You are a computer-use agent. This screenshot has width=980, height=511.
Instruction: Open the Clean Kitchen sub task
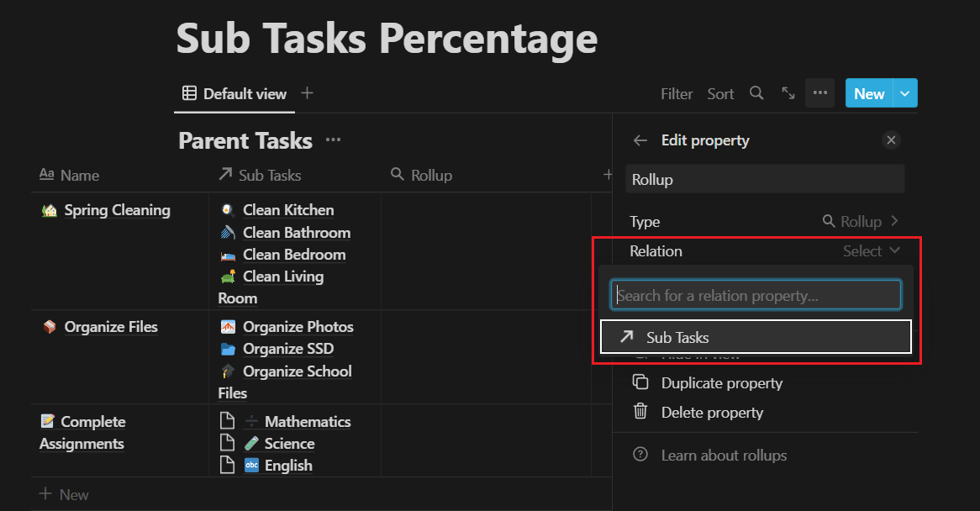[288, 210]
